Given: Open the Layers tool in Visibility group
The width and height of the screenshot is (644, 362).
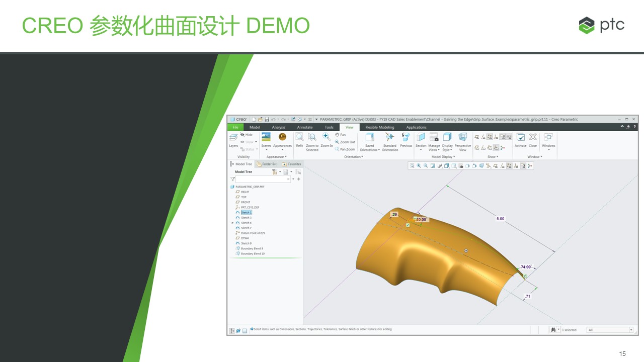Looking at the screenshot, I should click(x=233, y=139).
